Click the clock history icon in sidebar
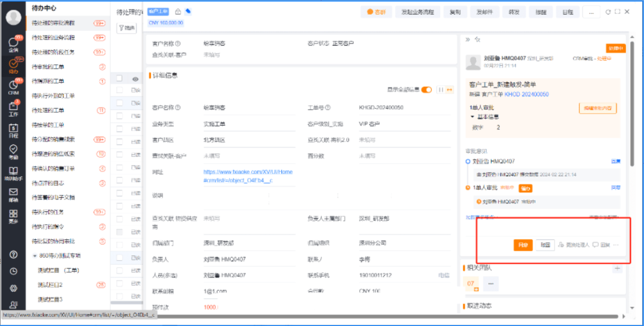Screen dimensions: 644x326 [14, 271]
